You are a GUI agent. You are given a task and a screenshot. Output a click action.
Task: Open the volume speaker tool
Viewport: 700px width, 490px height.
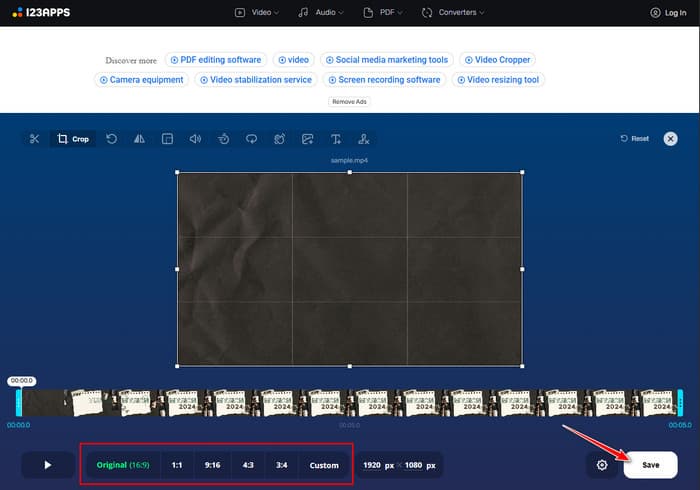(195, 139)
